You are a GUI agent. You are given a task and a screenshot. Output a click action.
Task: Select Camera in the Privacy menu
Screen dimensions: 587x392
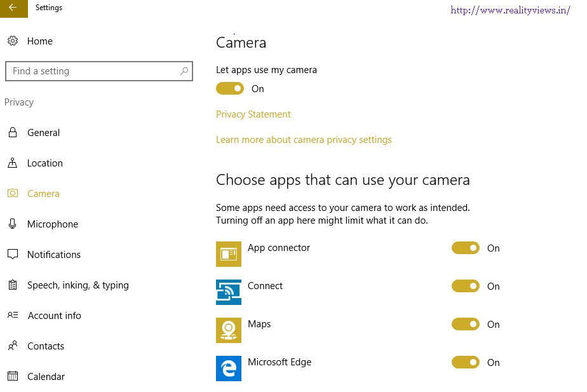(43, 193)
